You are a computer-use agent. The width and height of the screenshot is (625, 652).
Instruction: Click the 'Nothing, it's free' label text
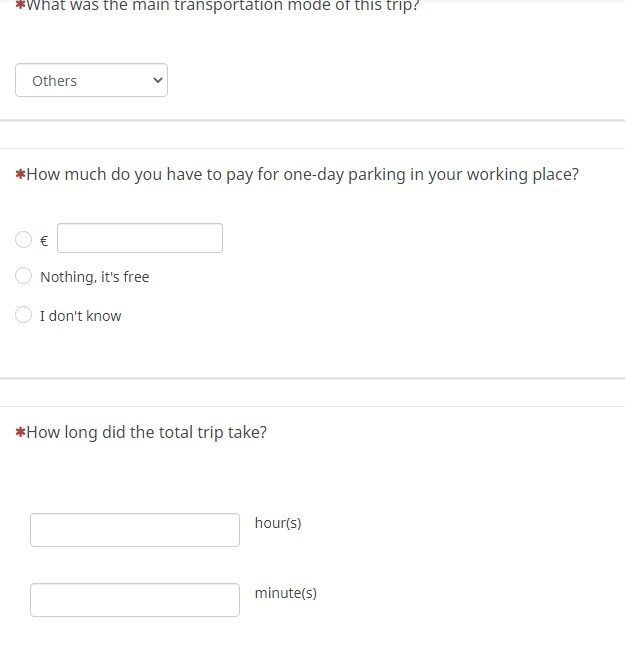click(x=94, y=277)
